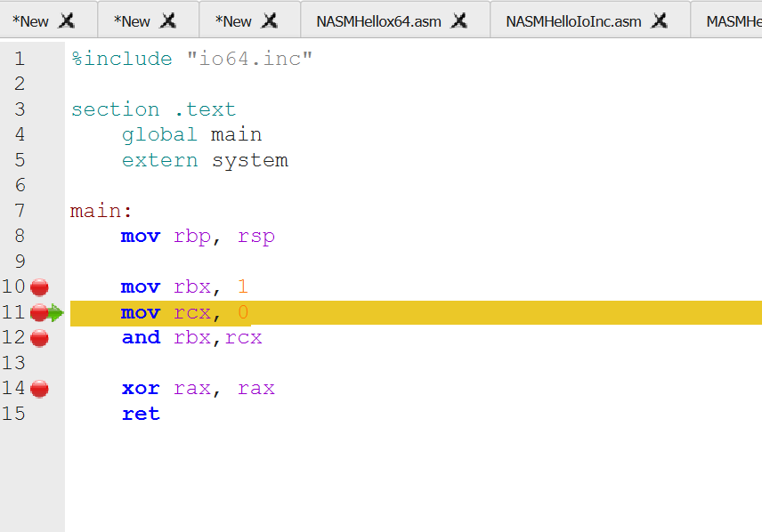Click the green execution arrow on line 11

tap(55, 312)
